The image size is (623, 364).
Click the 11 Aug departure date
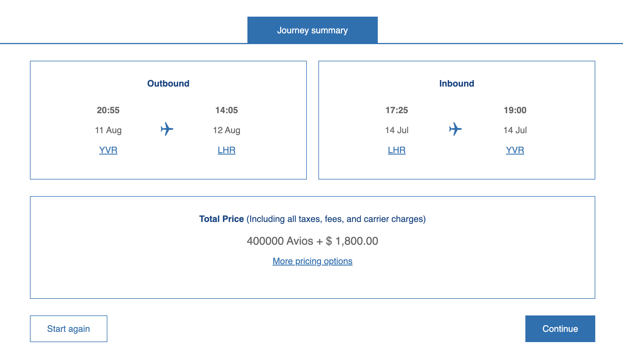point(108,130)
